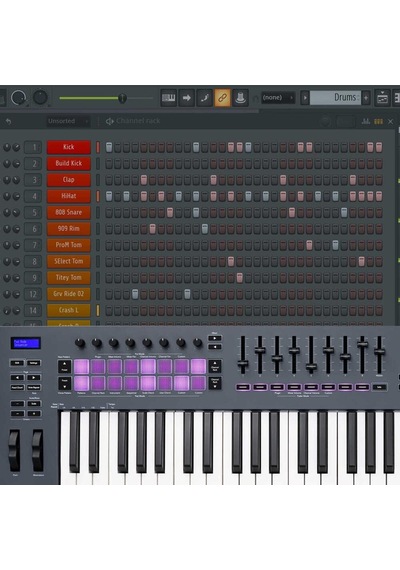400x570 pixels.
Task: Toggle the Crash L channel select indicator
Action: (x=98, y=311)
